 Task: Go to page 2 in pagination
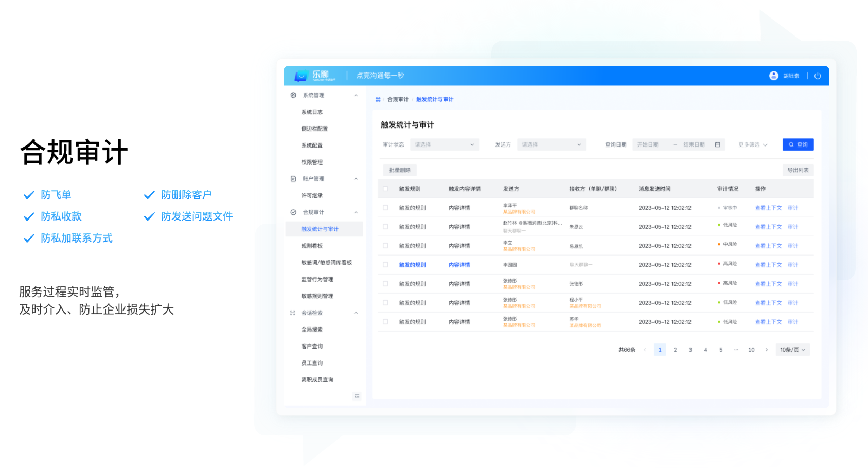point(675,350)
